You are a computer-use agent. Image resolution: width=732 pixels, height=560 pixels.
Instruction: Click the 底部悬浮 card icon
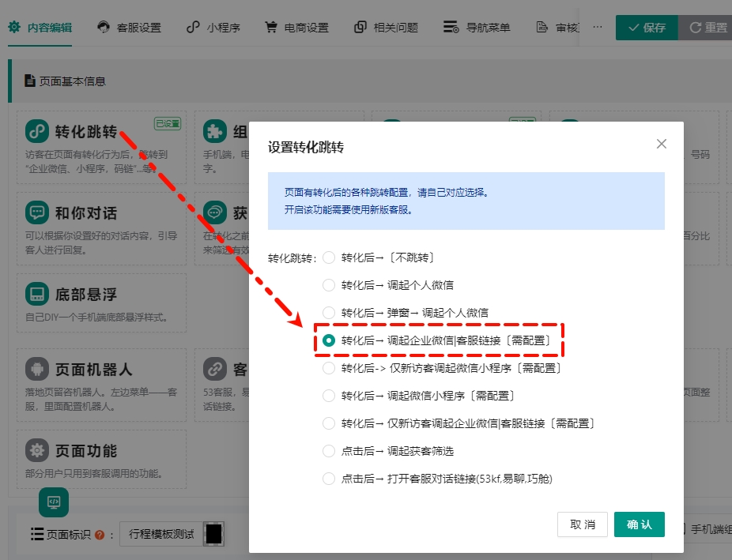click(x=36, y=295)
